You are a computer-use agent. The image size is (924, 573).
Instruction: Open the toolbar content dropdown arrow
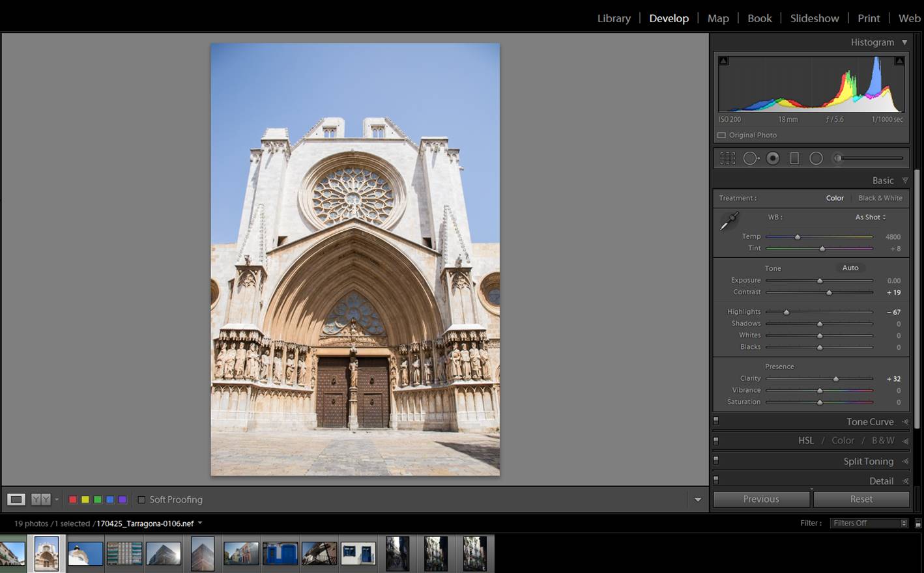(x=698, y=500)
